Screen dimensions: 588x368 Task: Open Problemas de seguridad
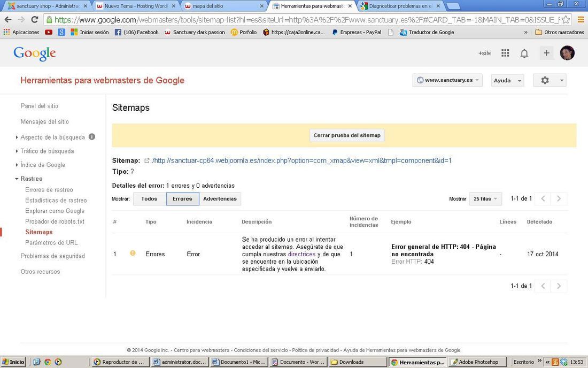click(52, 256)
